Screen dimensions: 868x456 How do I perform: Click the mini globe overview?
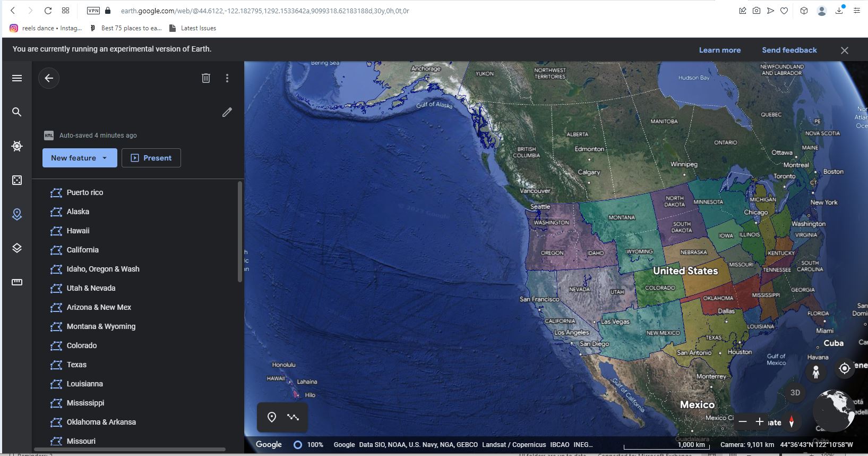(x=834, y=411)
